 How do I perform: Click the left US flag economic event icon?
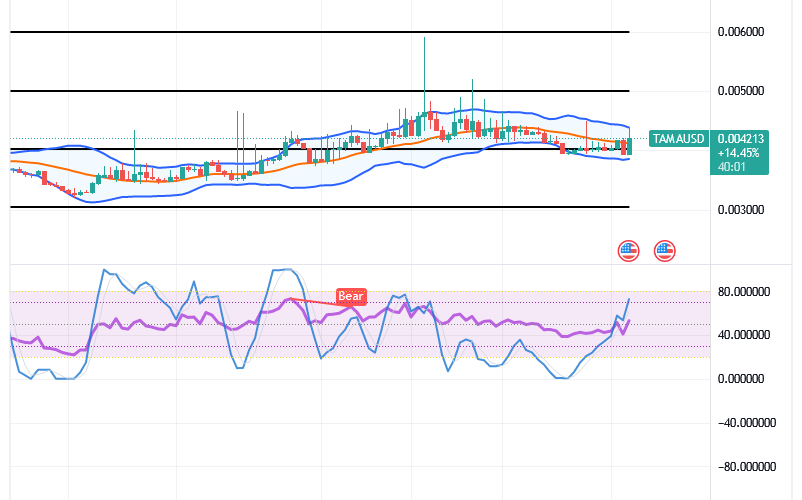tap(629, 251)
